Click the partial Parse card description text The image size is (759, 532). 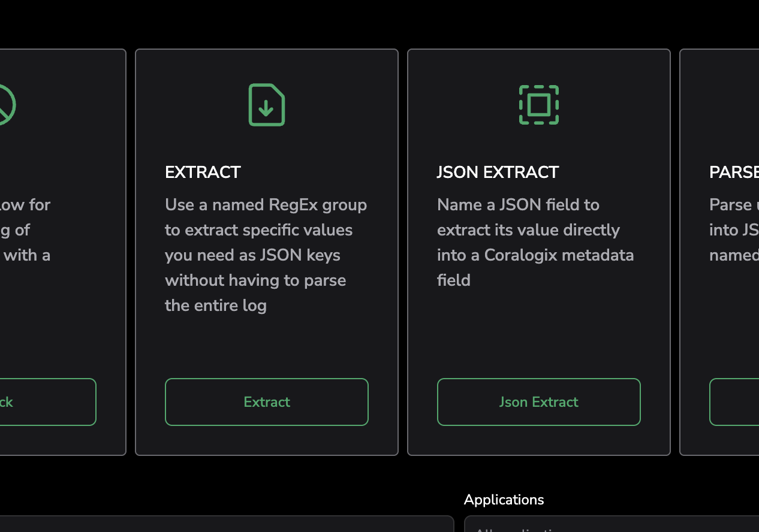coord(734,230)
